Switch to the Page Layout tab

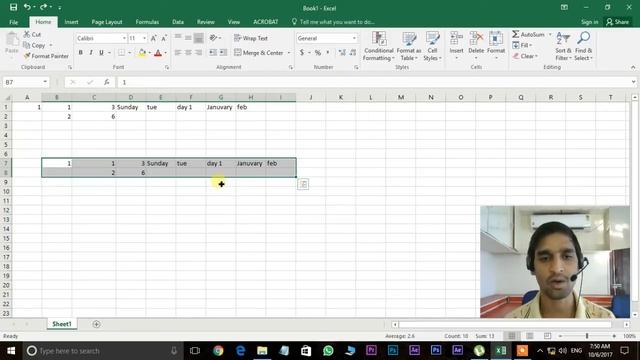tap(107, 22)
